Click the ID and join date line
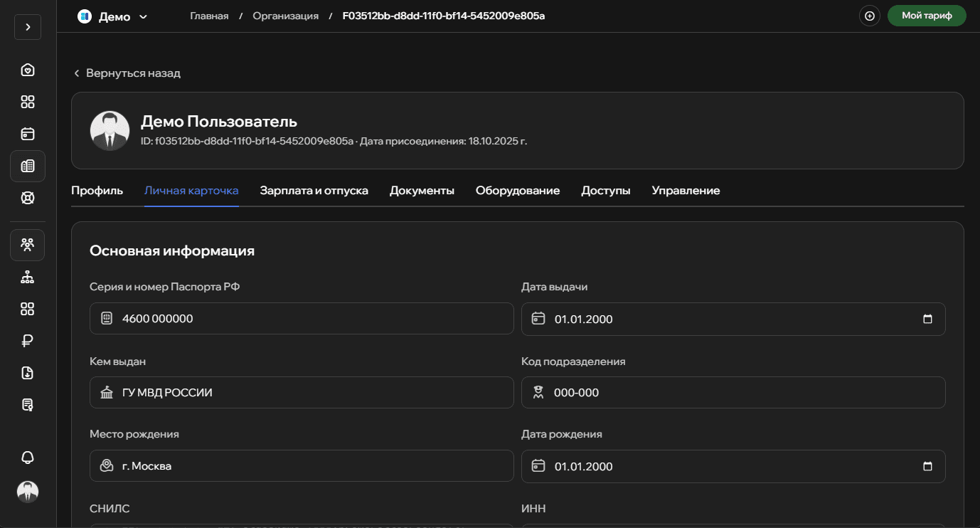The height and width of the screenshot is (528, 980). (334, 142)
